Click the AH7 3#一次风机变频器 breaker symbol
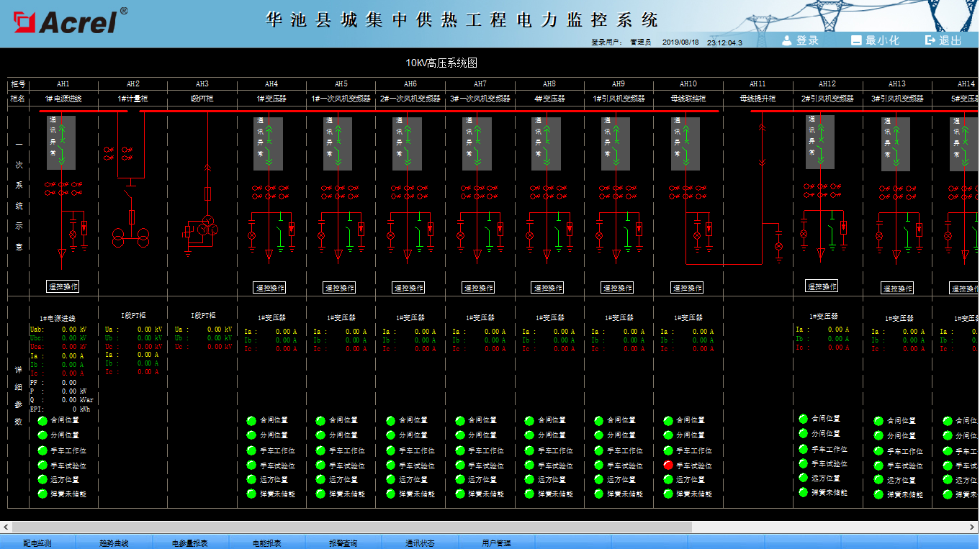Screen dimensions: 980x549 (477, 143)
